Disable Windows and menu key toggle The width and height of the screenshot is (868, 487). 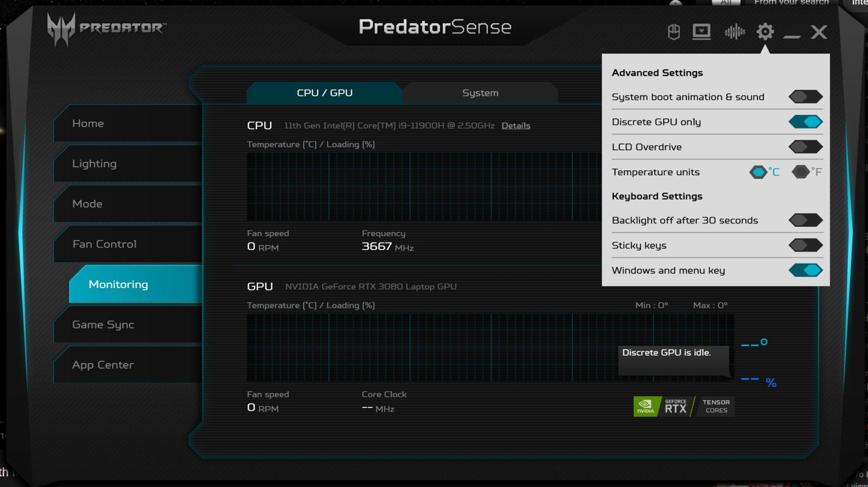[x=806, y=270]
